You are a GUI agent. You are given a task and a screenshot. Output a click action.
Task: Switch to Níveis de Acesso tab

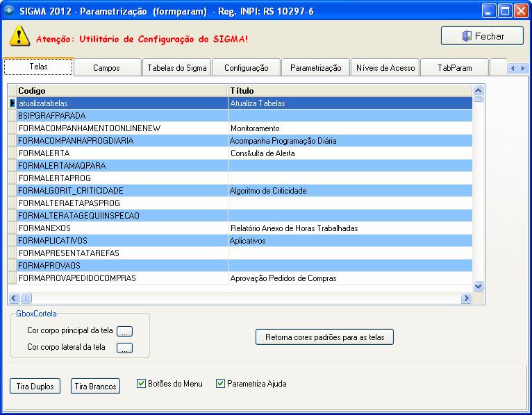(385, 68)
